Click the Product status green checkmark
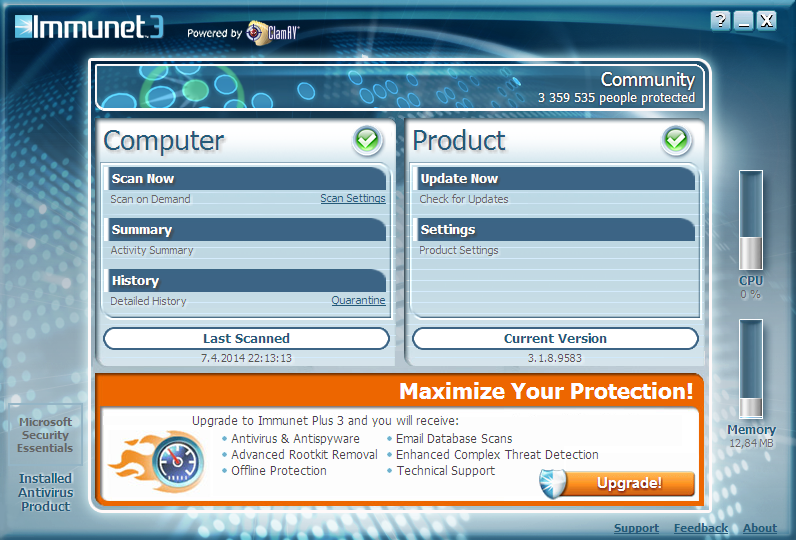Image resolution: width=796 pixels, height=540 pixels. [676, 140]
